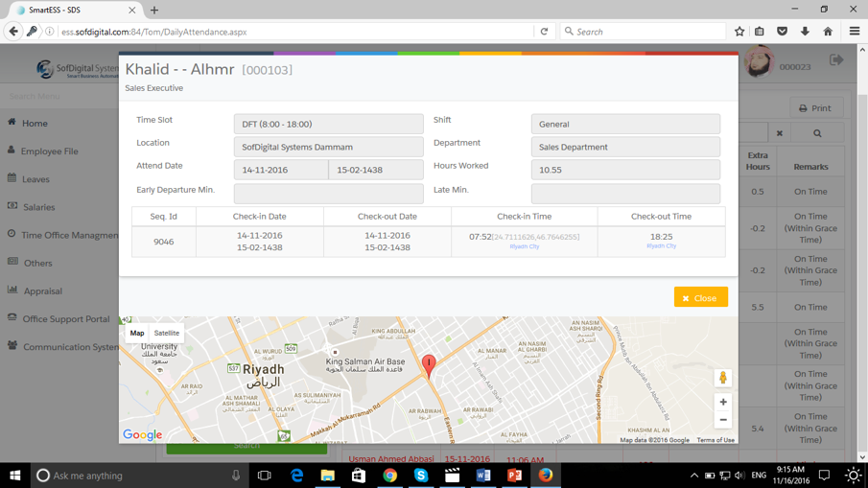The image size is (868, 488).
Task: Click the clear X filter button
Action: pyautogui.click(x=780, y=133)
